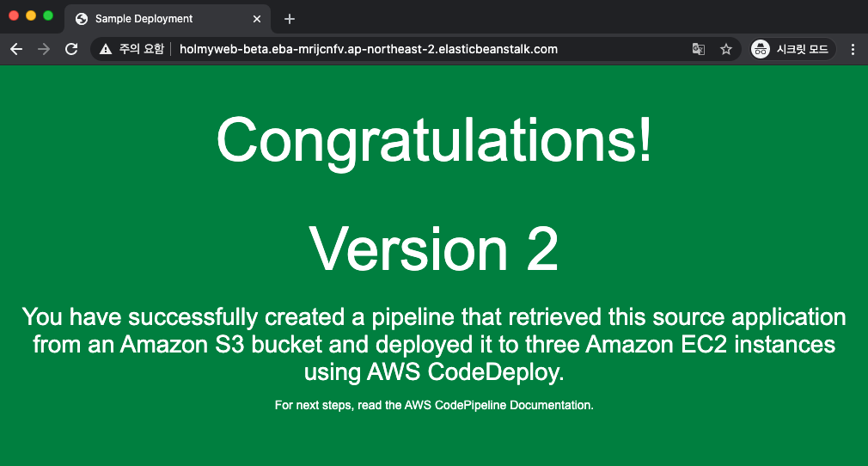This screenshot has height=466, width=868.
Task: Open the not-secure warning site info
Action: [x=131, y=49]
